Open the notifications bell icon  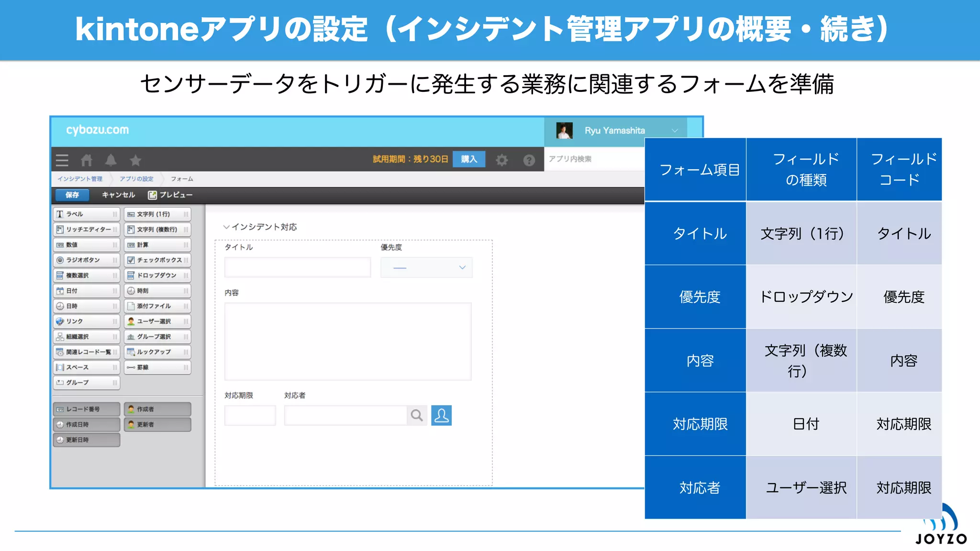[x=111, y=160]
